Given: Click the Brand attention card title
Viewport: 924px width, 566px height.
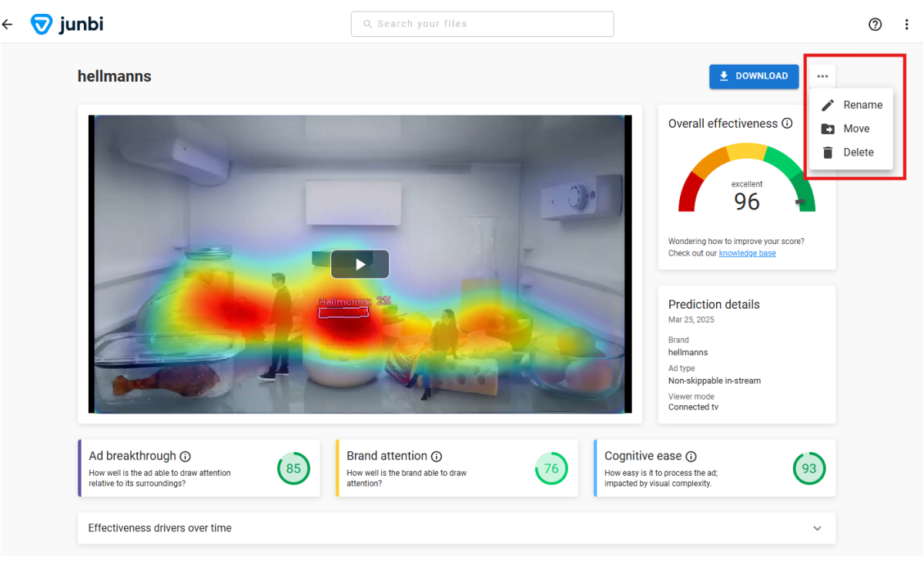Looking at the screenshot, I should point(387,456).
